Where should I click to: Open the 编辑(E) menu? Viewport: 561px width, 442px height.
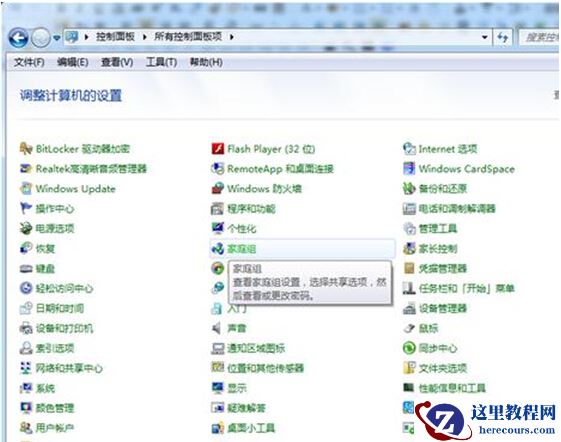tap(73, 62)
